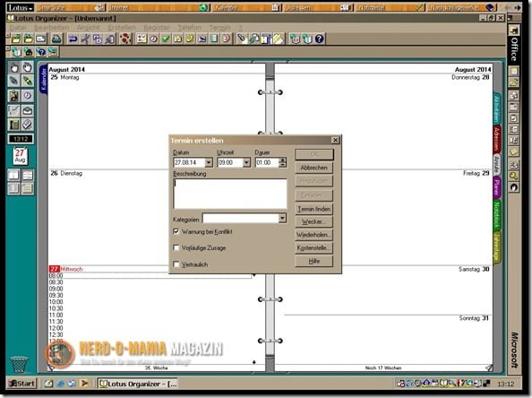Click the trash can icon in sidebar
Screen dimensions: 532x398
(19, 364)
